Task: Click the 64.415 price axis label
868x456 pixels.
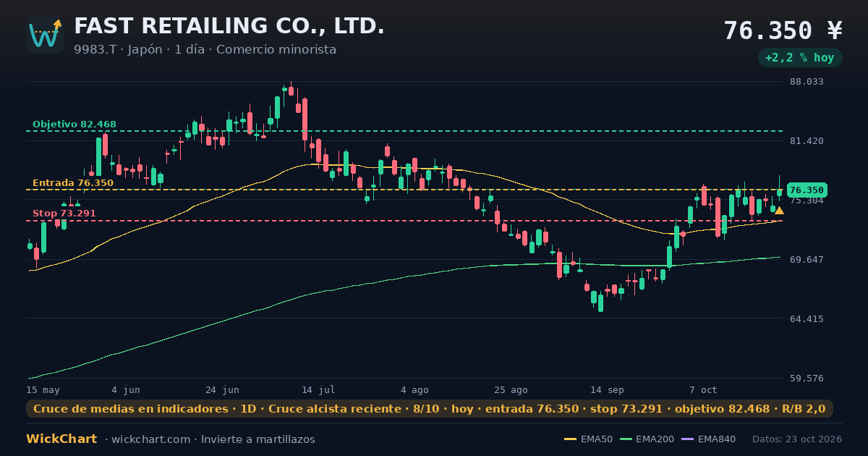Action: 807,318
